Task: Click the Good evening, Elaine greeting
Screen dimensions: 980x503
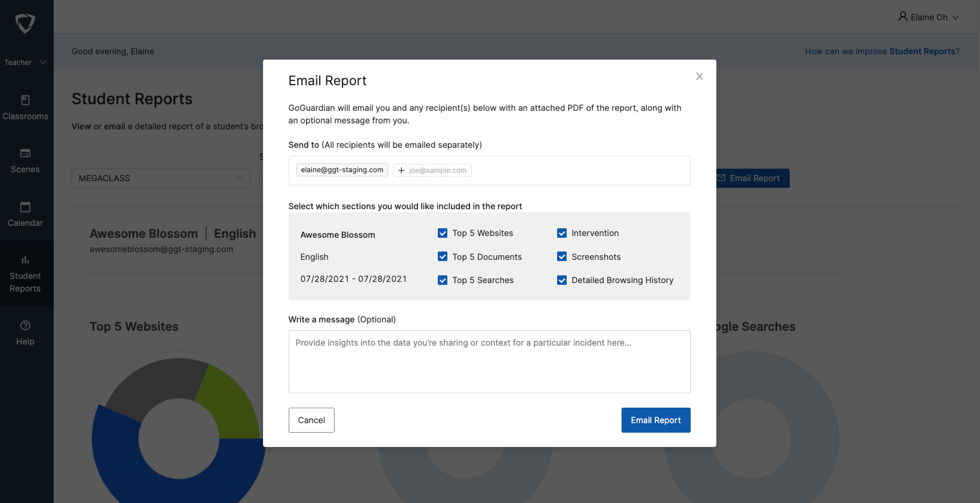Action: tap(113, 51)
